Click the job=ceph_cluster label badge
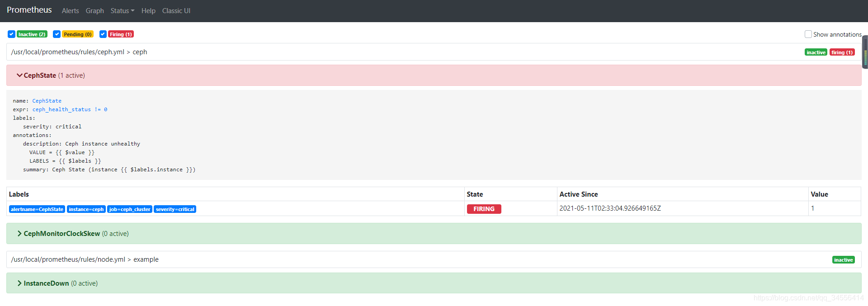The image size is (868, 306). pyautogui.click(x=130, y=209)
